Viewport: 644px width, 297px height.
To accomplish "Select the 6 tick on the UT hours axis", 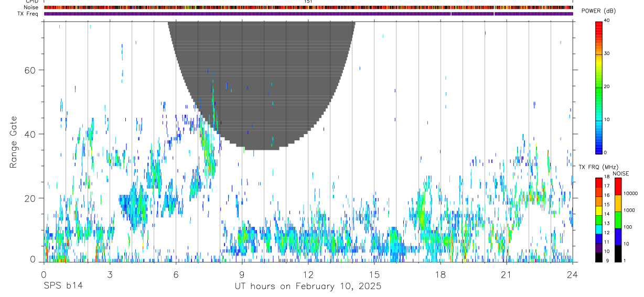I will (x=176, y=274).
